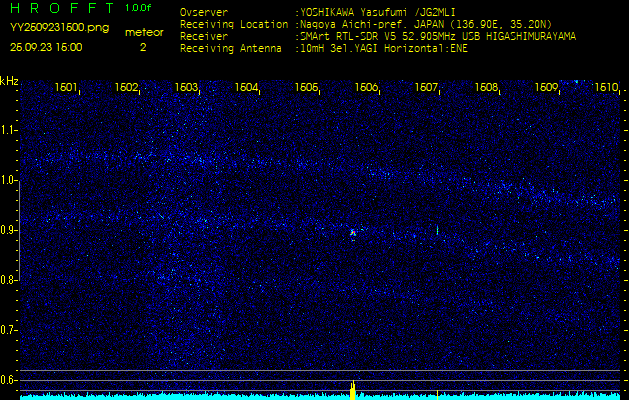Click the 25.09.23 16:00 timestamp
The image size is (629, 400).
pyautogui.click(x=46, y=47)
